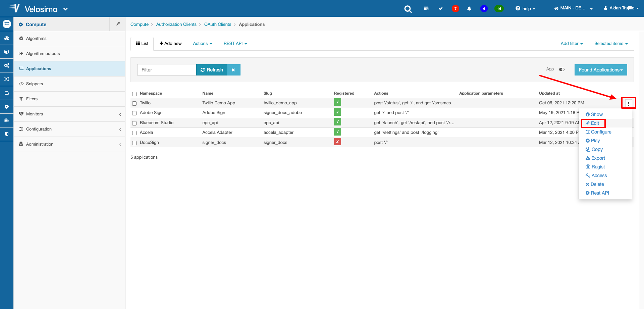
Task: Click the Filter text input
Action: pos(167,70)
